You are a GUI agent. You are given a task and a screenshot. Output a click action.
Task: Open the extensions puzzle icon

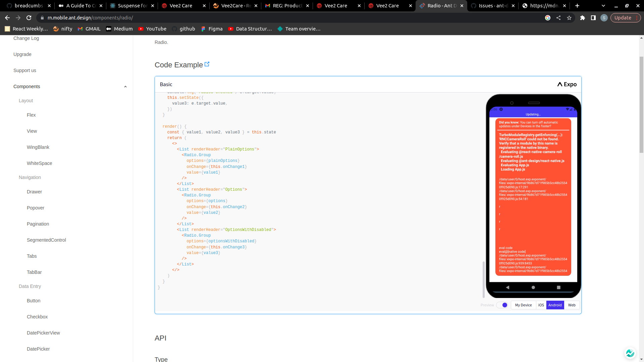(x=583, y=18)
